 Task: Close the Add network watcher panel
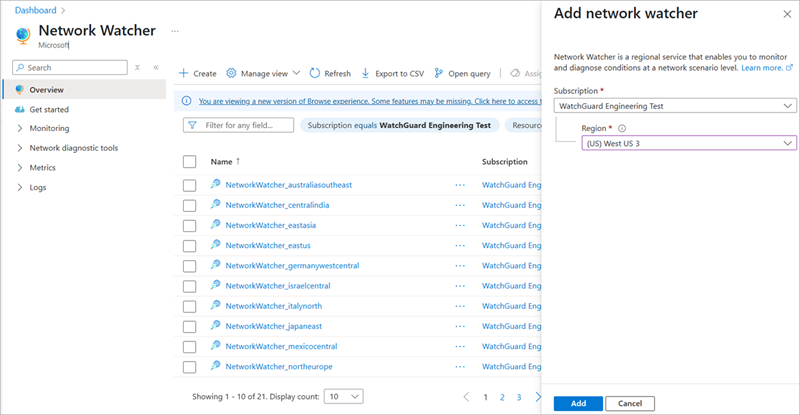point(787,14)
